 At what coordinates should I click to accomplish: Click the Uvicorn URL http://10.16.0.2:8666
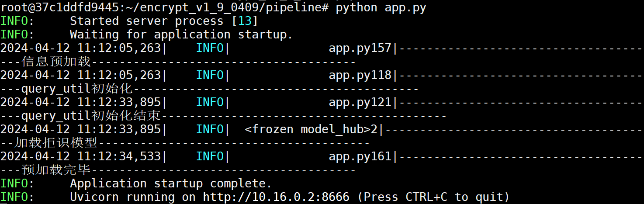276,197
